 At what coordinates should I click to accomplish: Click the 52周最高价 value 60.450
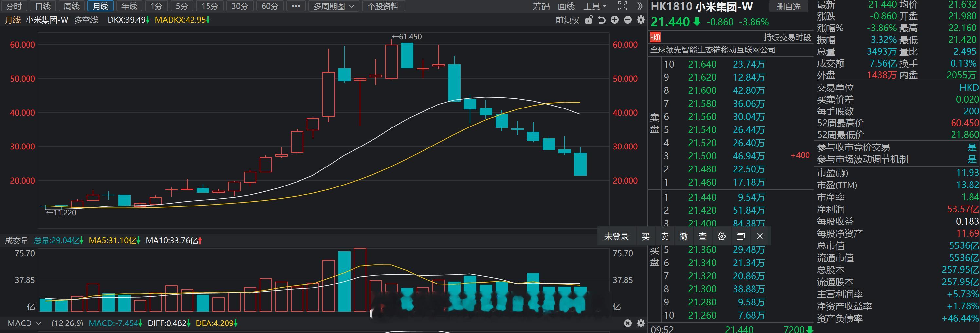tap(964, 123)
